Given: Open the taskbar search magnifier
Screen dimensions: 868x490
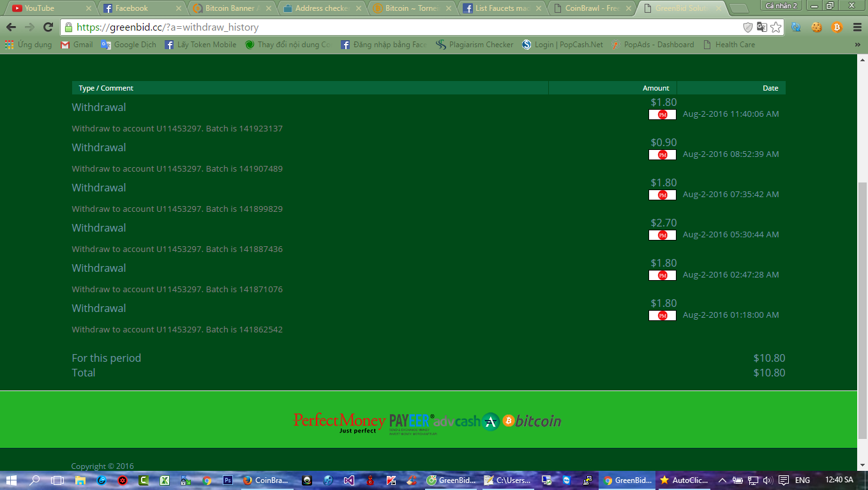Looking at the screenshot, I should tap(35, 480).
